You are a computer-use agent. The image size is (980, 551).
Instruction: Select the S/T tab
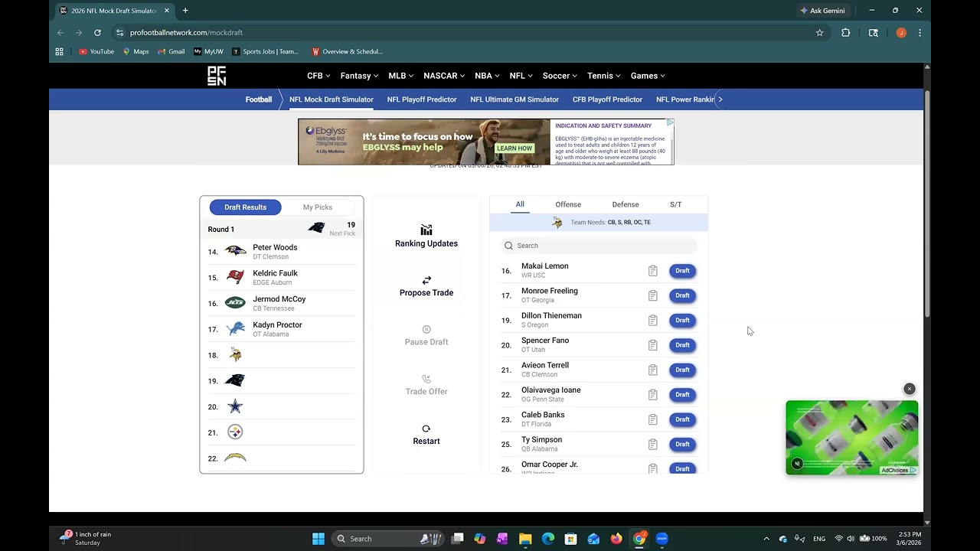(676, 204)
